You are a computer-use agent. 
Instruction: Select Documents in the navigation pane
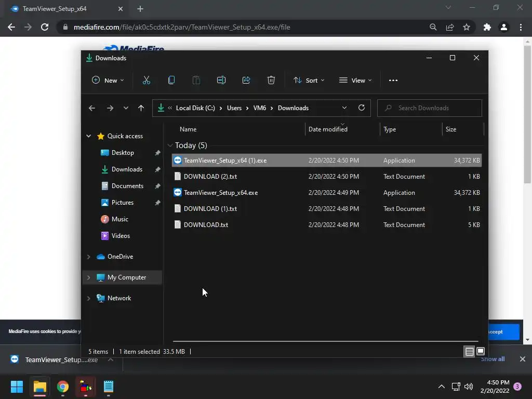(127, 186)
